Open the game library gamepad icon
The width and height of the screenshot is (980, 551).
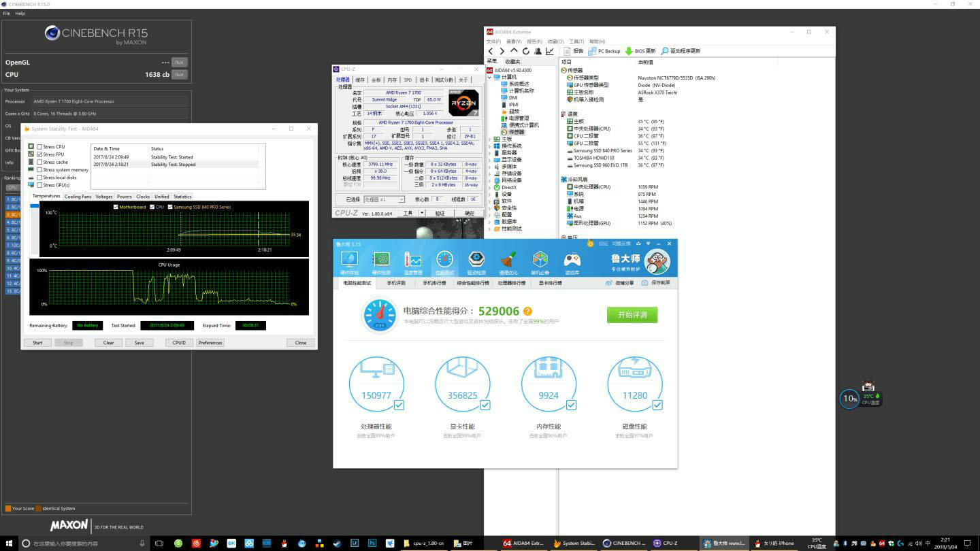pyautogui.click(x=572, y=259)
